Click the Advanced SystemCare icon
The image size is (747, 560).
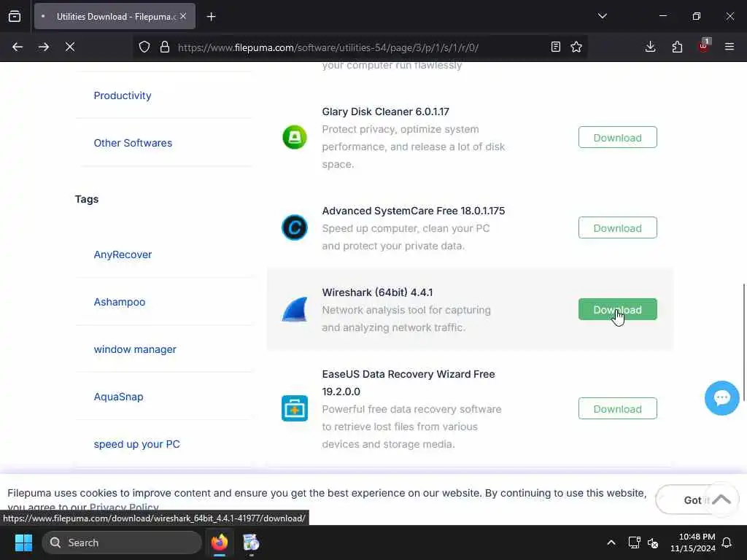click(295, 227)
